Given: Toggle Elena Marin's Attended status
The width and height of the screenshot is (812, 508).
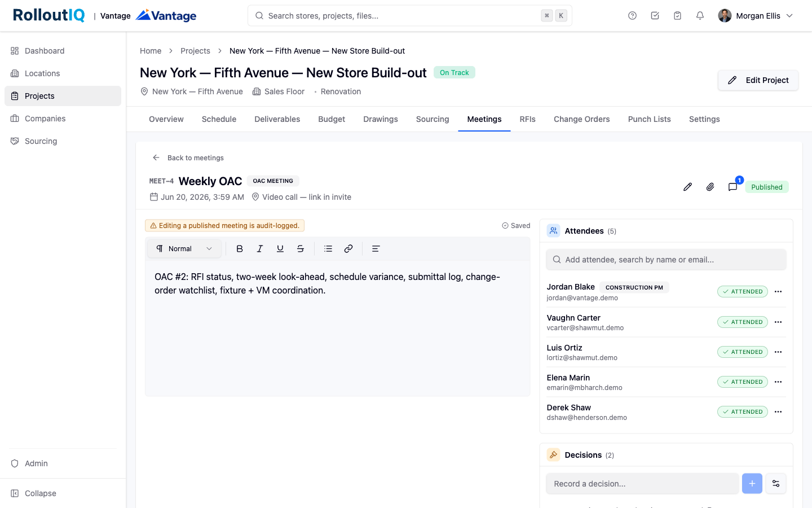Looking at the screenshot, I should (743, 382).
